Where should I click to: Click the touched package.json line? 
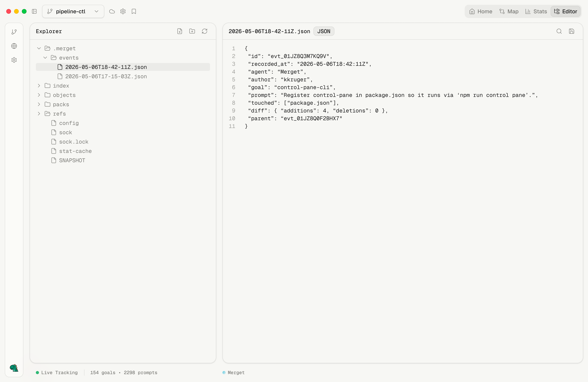pyautogui.click(x=293, y=103)
